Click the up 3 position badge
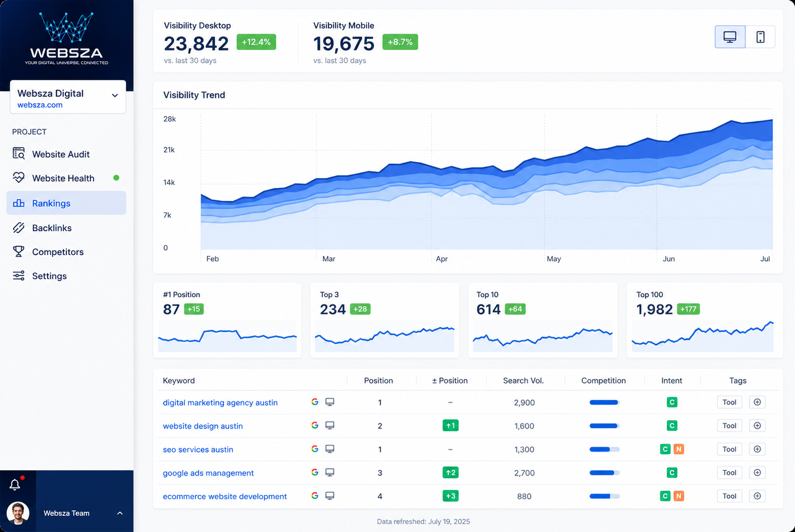The width and height of the screenshot is (795, 532). 450,496
